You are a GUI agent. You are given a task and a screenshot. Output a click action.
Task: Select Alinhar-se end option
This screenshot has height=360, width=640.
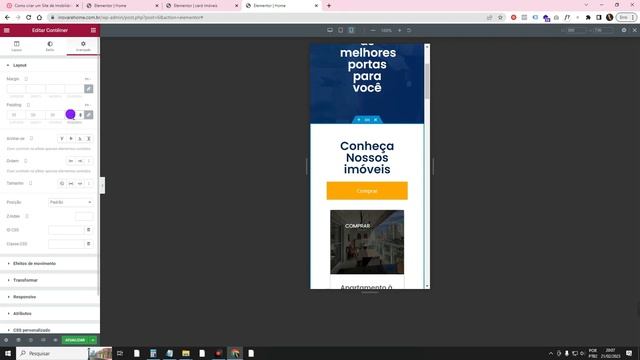pos(80,139)
